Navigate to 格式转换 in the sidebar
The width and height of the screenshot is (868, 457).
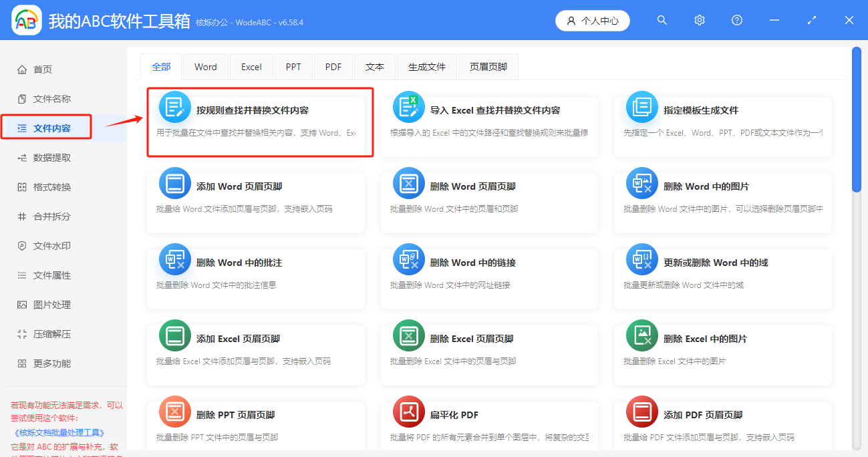pos(53,188)
